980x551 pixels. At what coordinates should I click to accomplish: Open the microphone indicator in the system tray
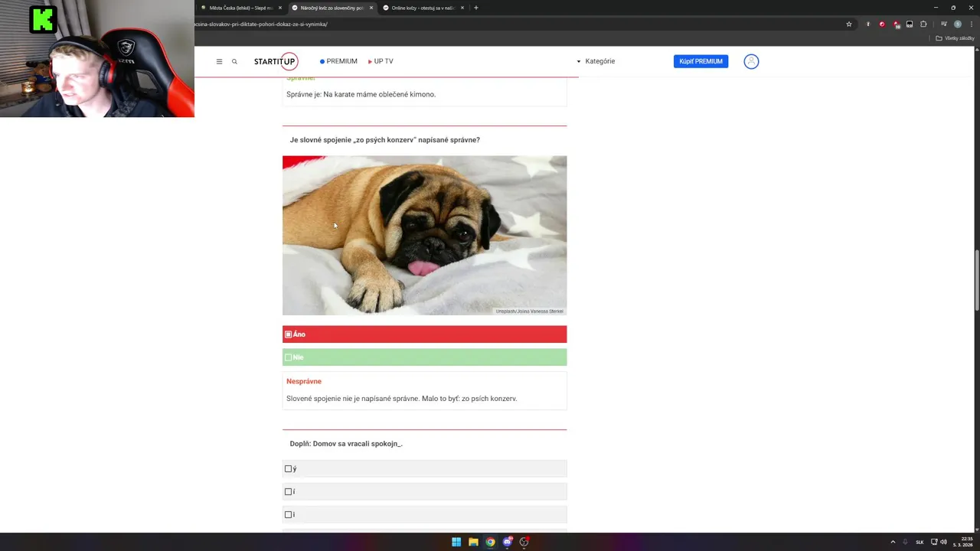pyautogui.click(x=905, y=542)
